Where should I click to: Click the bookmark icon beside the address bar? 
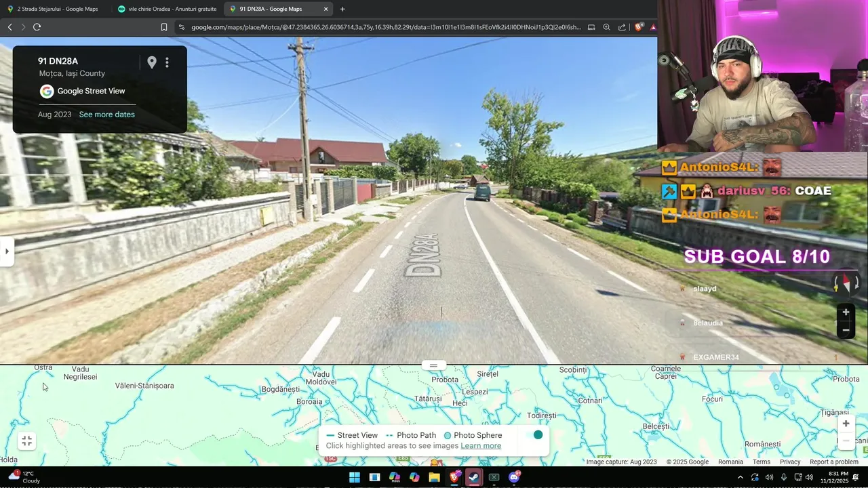(x=164, y=27)
